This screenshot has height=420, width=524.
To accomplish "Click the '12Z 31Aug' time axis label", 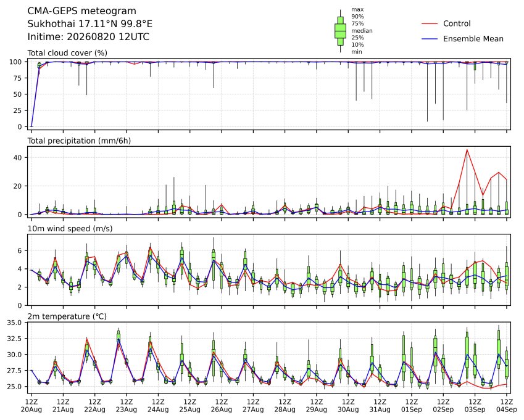I will coord(380,406).
